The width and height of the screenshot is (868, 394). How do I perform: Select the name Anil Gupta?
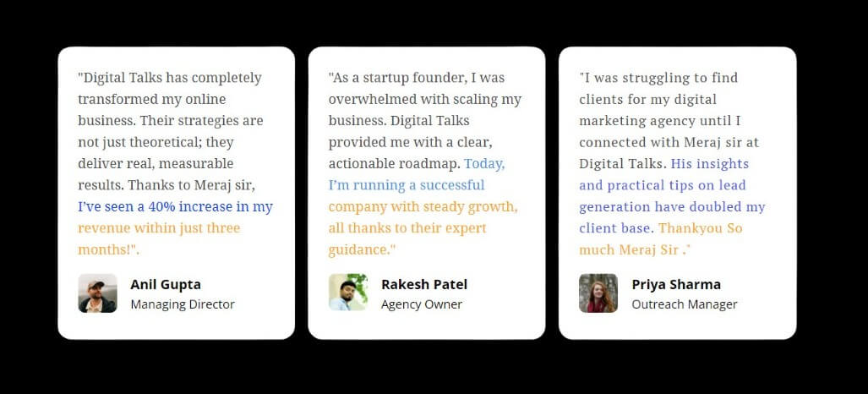click(x=166, y=284)
